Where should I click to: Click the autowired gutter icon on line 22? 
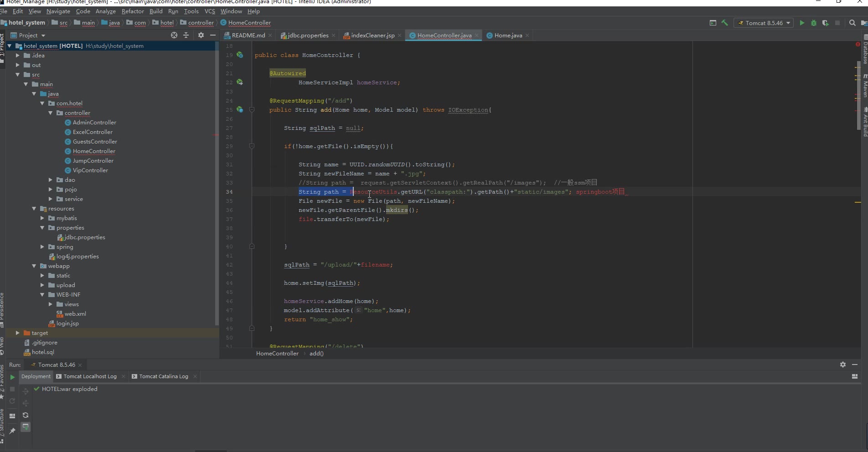click(x=240, y=82)
